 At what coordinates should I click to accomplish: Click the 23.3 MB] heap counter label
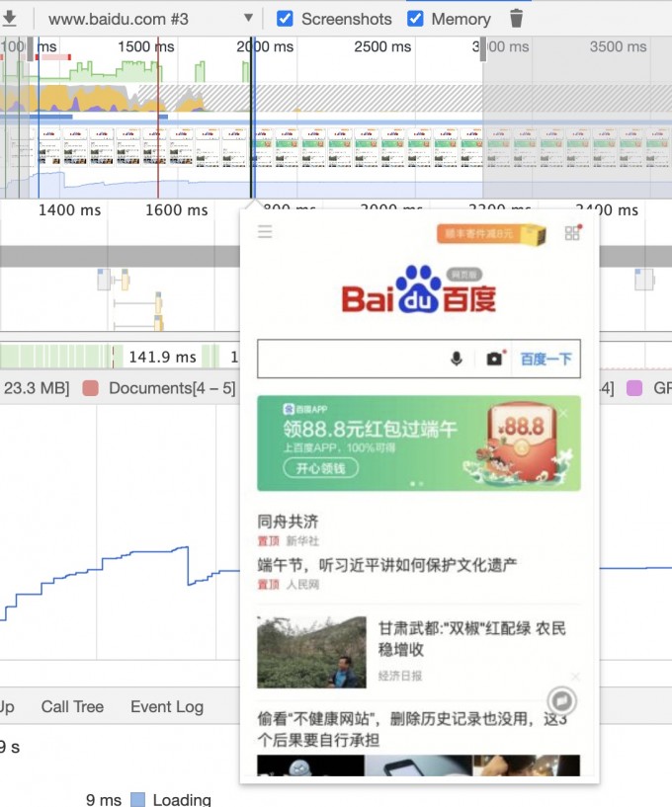[x=35, y=388]
